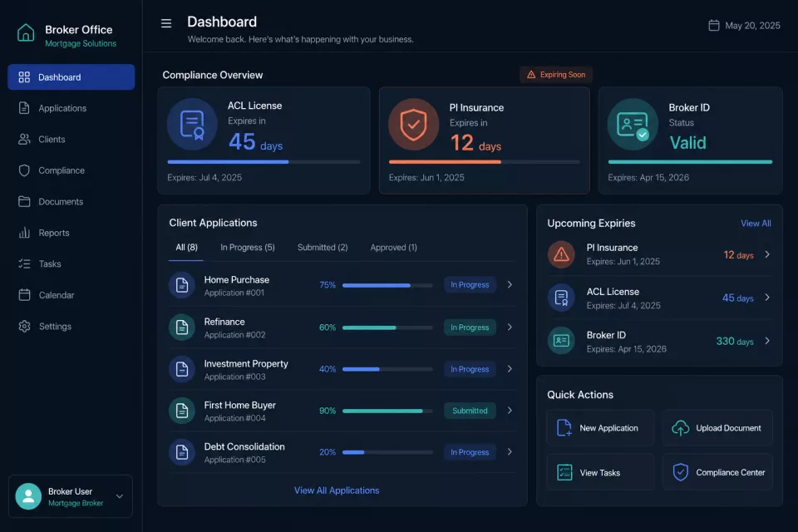Screen dimensions: 798x532
Task: Click the In Progress badge on Home Purchase
Action: 470,285
